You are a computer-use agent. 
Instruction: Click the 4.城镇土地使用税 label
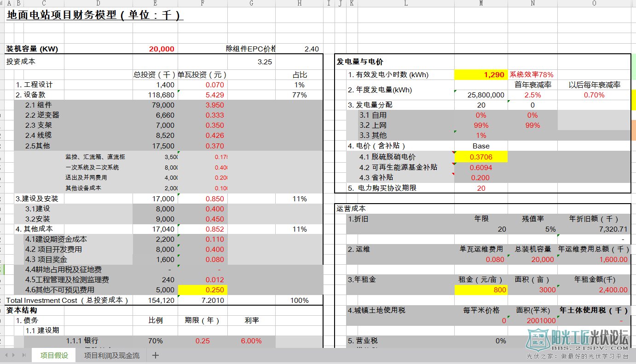pyautogui.click(x=376, y=310)
